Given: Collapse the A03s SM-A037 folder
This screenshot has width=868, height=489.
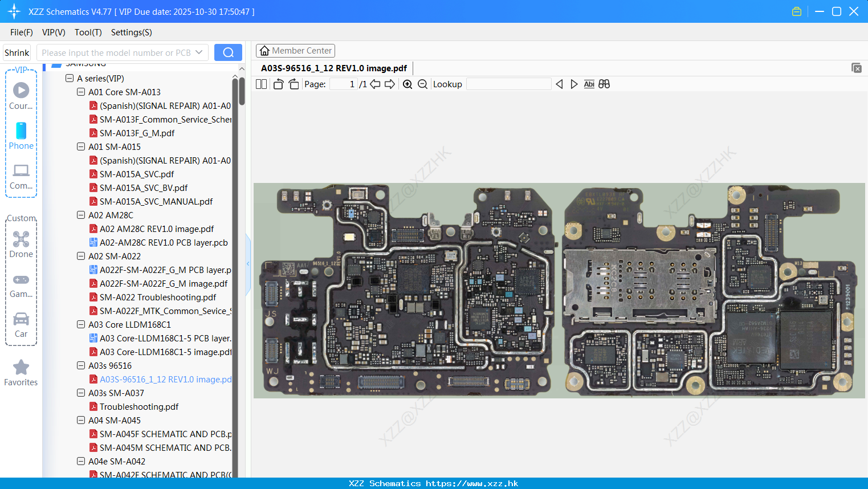Looking at the screenshot, I should (x=81, y=393).
